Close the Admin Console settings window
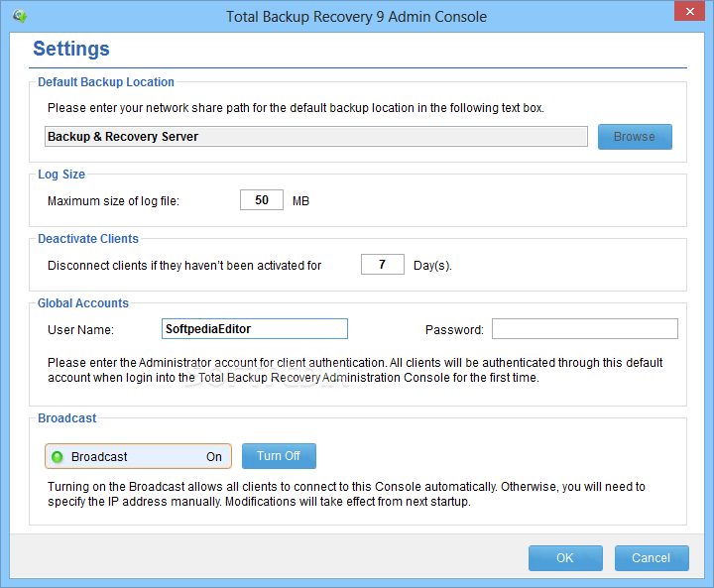 click(x=689, y=11)
